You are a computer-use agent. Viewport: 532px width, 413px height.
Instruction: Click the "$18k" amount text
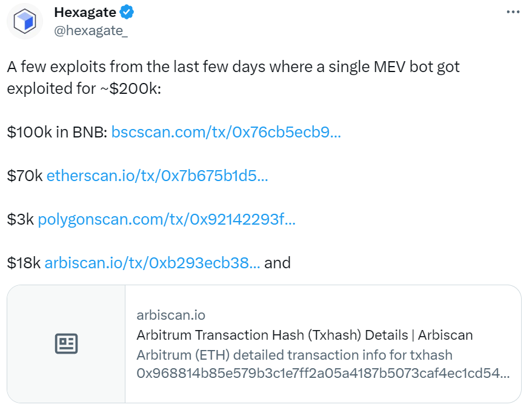tap(24, 263)
